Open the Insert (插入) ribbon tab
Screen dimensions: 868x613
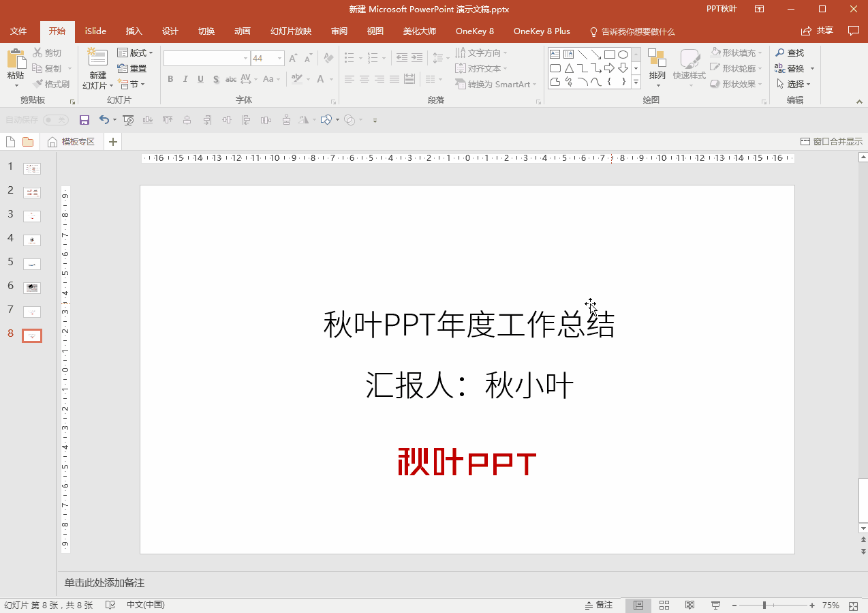[x=134, y=31]
